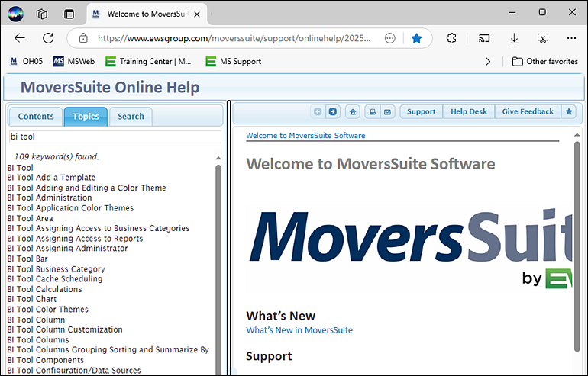The image size is (588, 376).
Task: Refresh the browser page
Action: [x=48, y=38]
